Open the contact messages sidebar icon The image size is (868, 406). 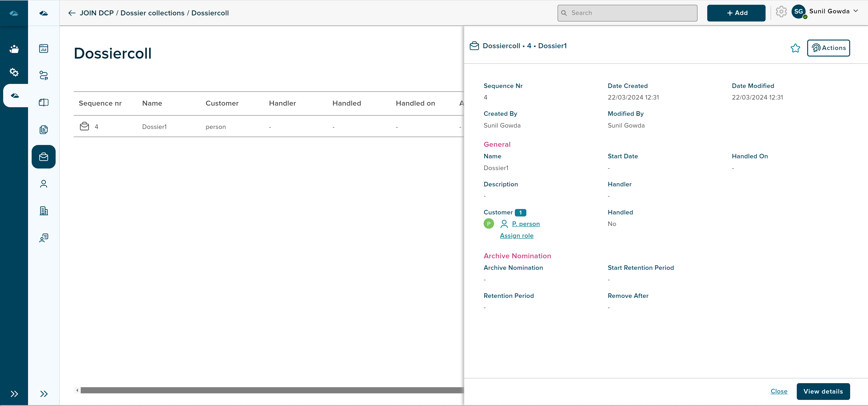43,238
